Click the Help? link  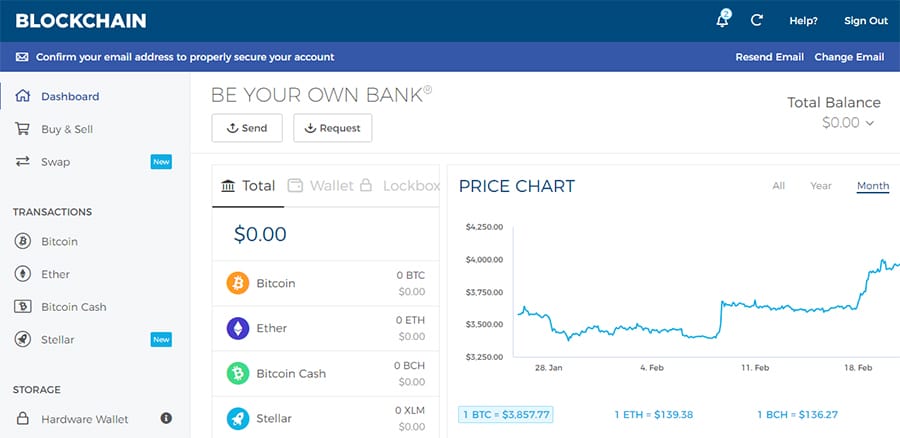[x=804, y=21]
